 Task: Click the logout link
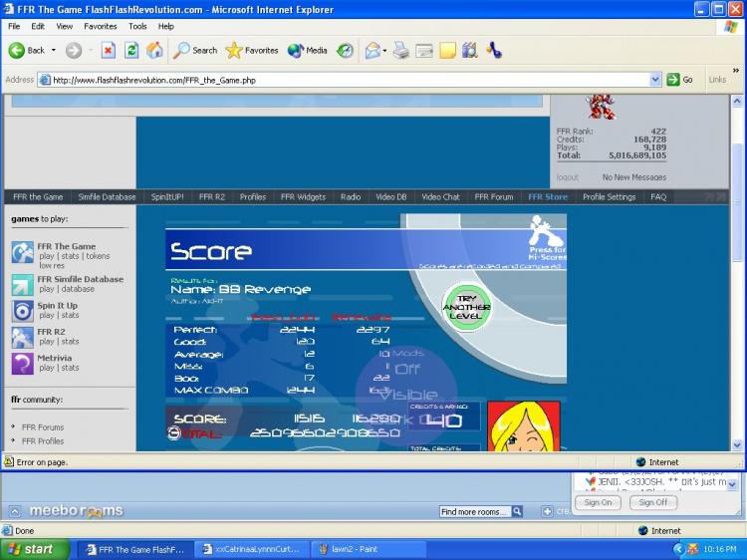tap(567, 177)
